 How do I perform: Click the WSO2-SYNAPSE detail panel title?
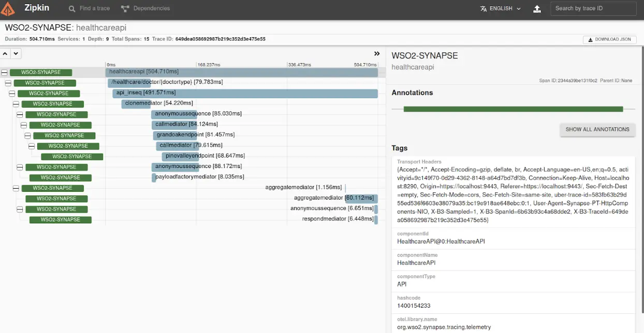pyautogui.click(x=425, y=56)
